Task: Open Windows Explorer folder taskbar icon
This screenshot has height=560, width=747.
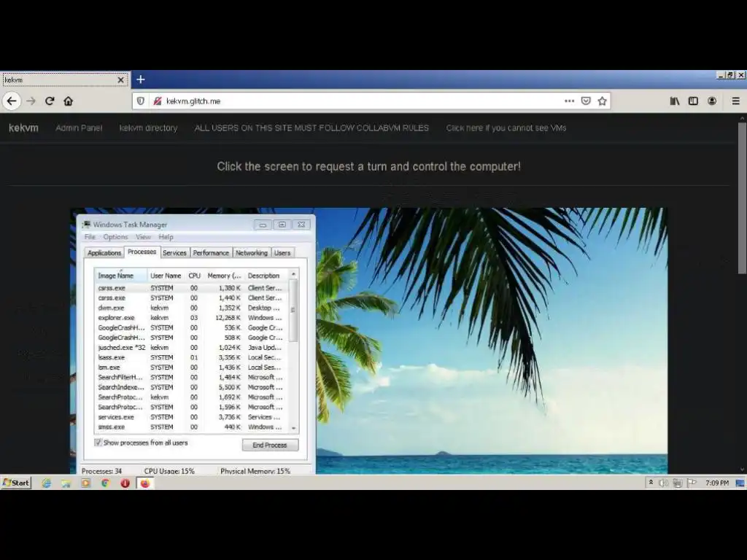Action: (x=66, y=483)
